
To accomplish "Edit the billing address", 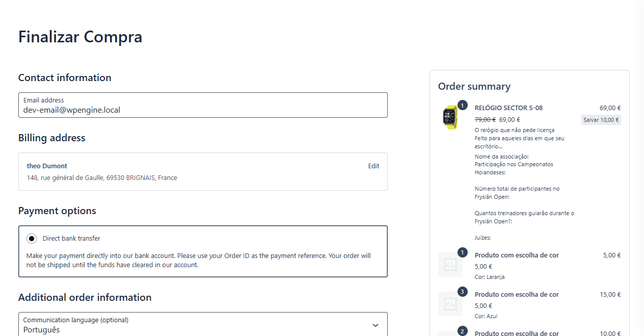I will click(x=373, y=166).
